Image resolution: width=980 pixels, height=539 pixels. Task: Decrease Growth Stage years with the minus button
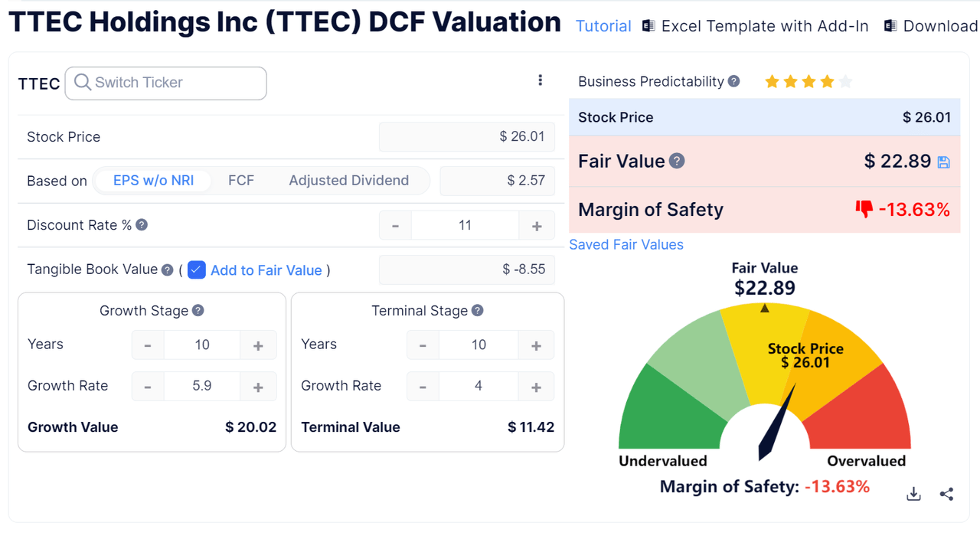click(x=147, y=345)
